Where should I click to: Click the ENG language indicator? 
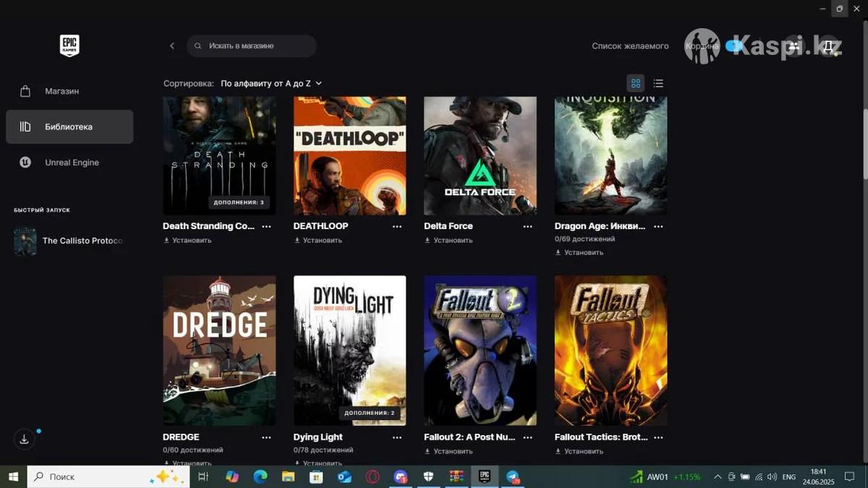click(789, 477)
